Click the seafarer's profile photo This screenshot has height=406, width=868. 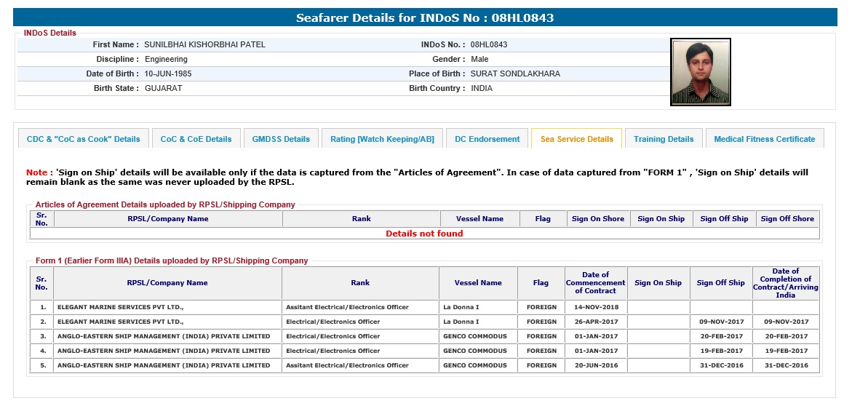[x=700, y=72]
